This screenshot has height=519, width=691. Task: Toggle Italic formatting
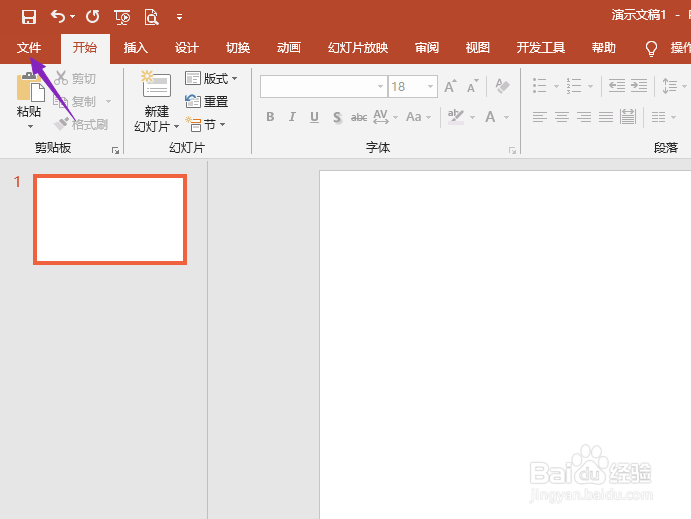(292, 117)
